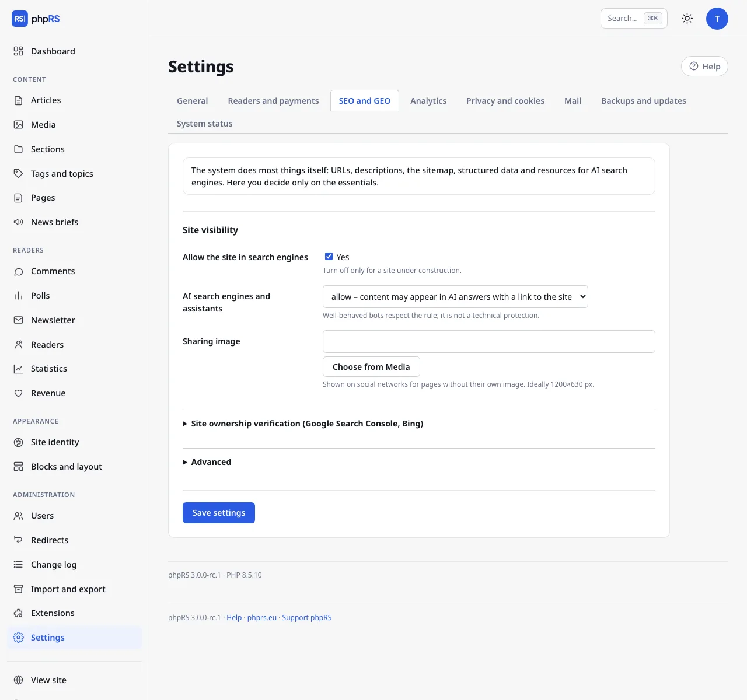Select the SEO and GEO tab
The image size is (747, 700).
[x=365, y=101]
